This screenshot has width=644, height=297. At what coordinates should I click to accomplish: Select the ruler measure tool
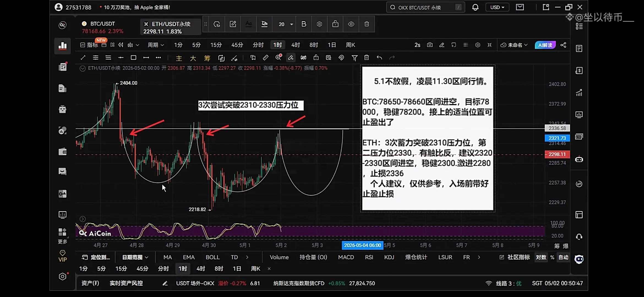[266, 57]
